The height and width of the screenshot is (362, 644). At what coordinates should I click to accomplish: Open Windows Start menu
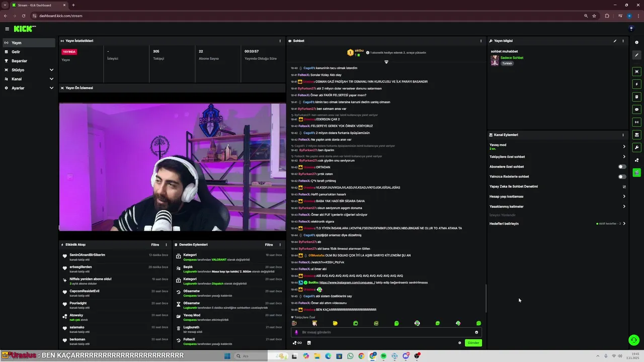(x=227, y=356)
